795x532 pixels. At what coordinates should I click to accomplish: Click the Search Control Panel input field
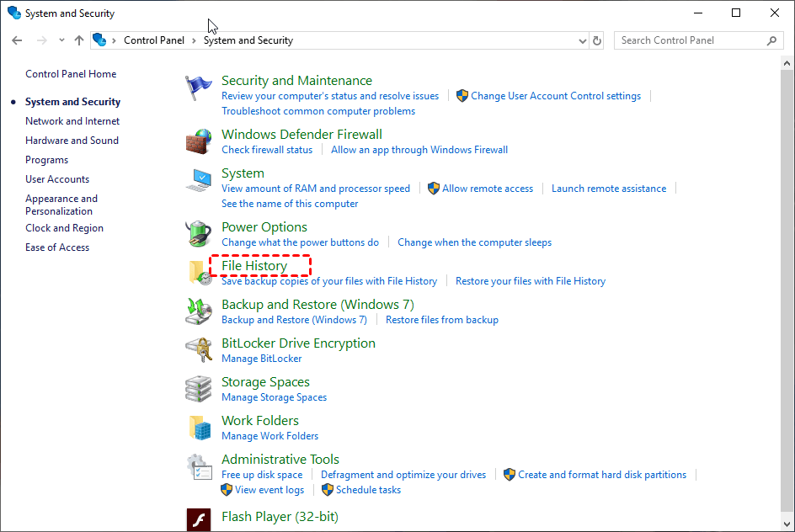point(698,40)
